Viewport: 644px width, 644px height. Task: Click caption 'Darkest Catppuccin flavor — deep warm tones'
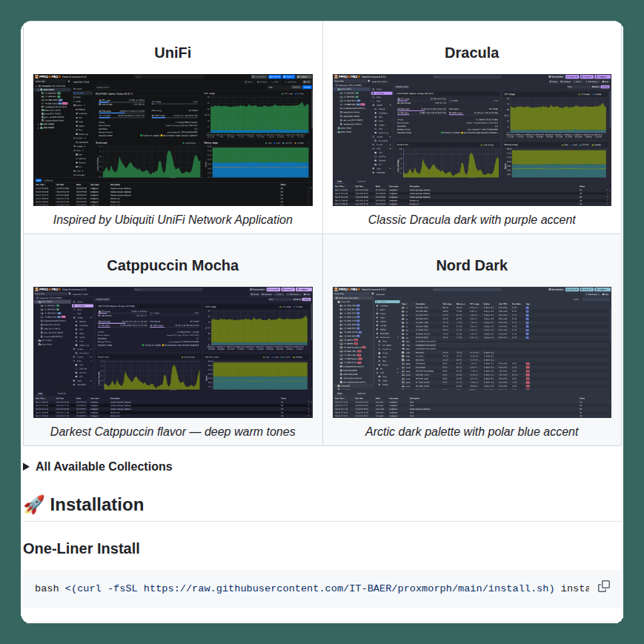173,431
